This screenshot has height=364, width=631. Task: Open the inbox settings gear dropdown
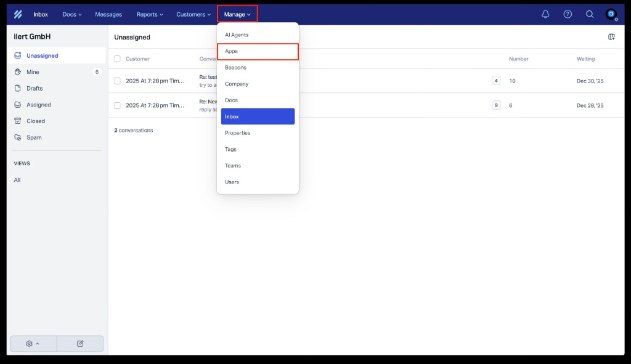[33, 344]
